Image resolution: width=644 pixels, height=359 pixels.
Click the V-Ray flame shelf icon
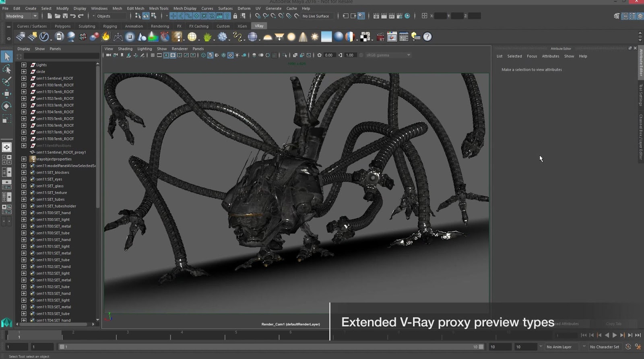pyautogui.click(x=106, y=37)
